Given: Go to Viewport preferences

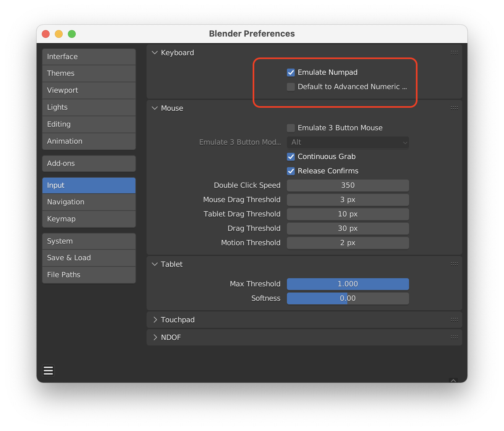Looking at the screenshot, I should 89,90.
